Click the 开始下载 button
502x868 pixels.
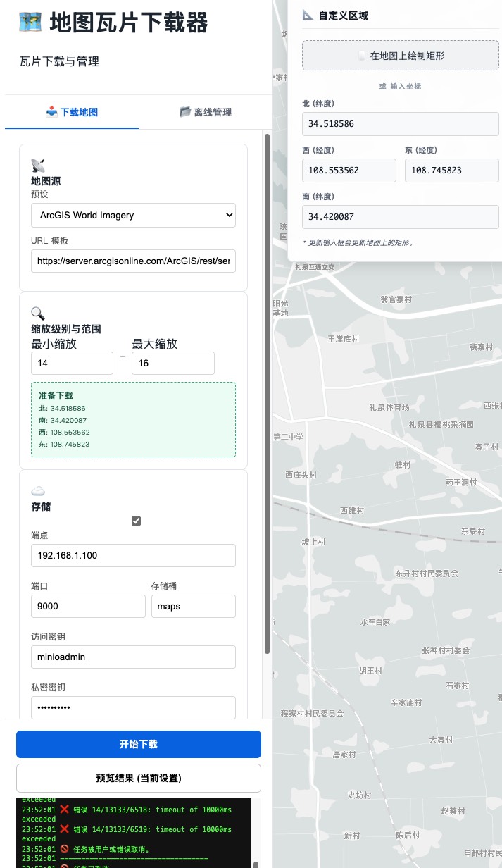pyautogui.click(x=139, y=744)
